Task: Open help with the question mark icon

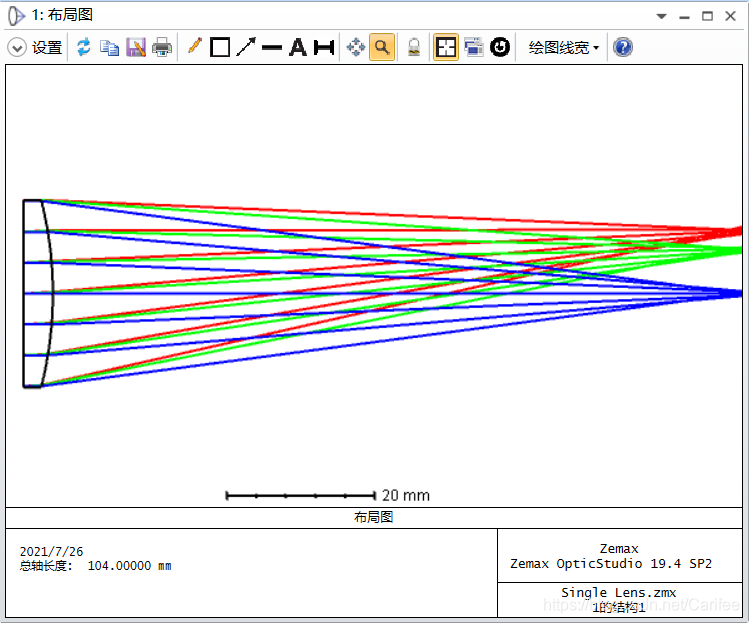Action: tap(623, 47)
